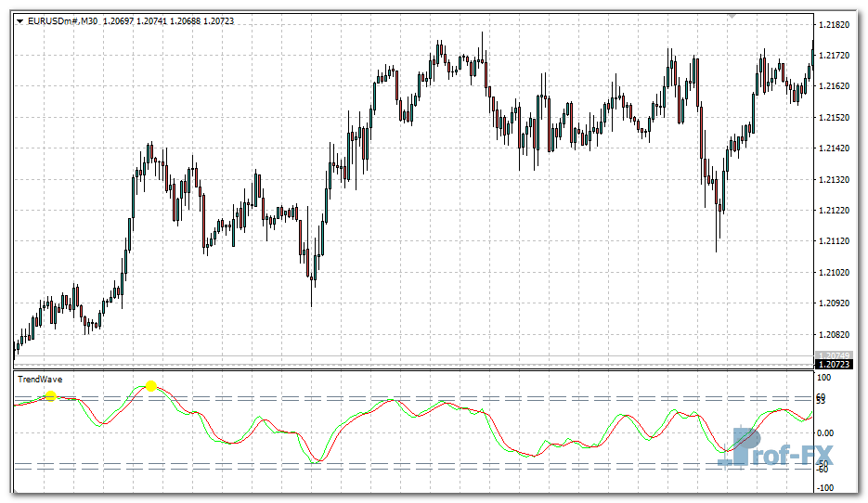
Task: Click the -100 level on indicator scale
Action: 823,487
